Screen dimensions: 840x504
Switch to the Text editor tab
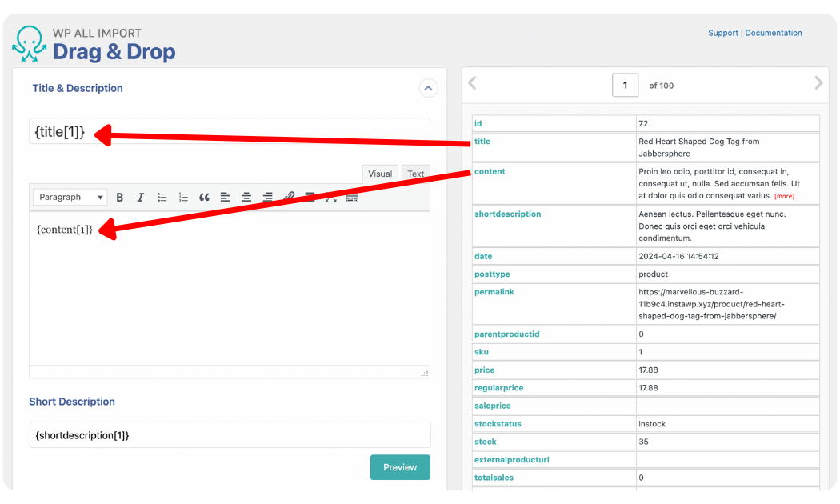click(415, 173)
